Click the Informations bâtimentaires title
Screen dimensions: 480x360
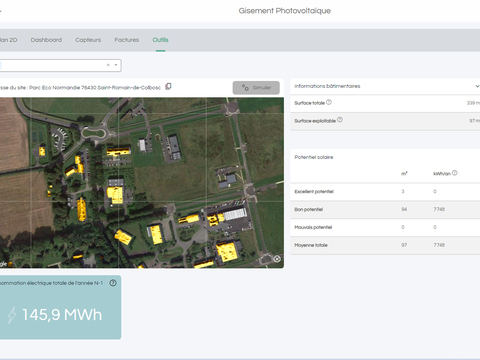pyautogui.click(x=327, y=86)
